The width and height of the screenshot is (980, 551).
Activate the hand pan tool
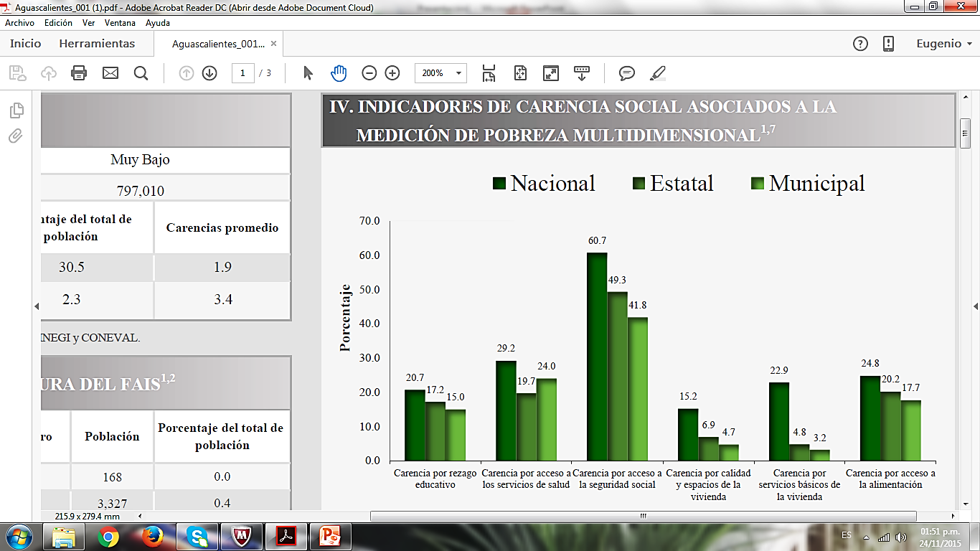point(339,72)
